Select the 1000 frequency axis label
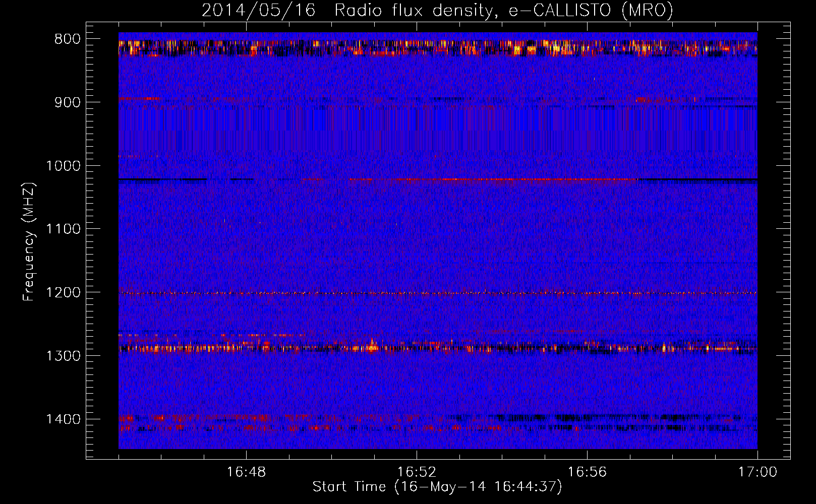816x504 pixels. 63,166
